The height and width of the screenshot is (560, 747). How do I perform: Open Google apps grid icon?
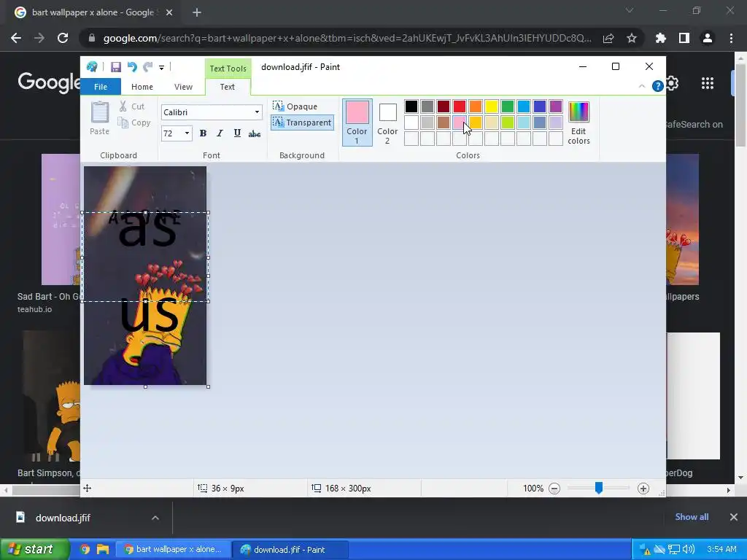tap(708, 83)
